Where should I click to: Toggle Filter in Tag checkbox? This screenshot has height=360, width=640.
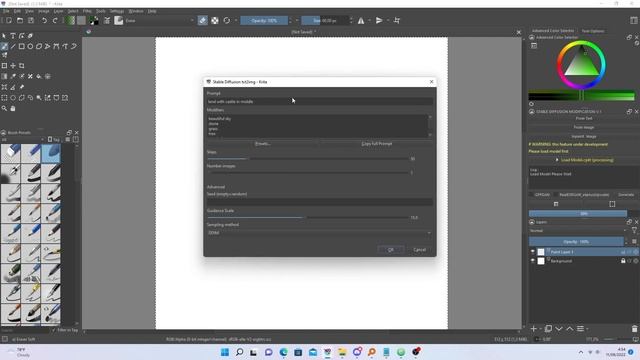[x=54, y=330]
